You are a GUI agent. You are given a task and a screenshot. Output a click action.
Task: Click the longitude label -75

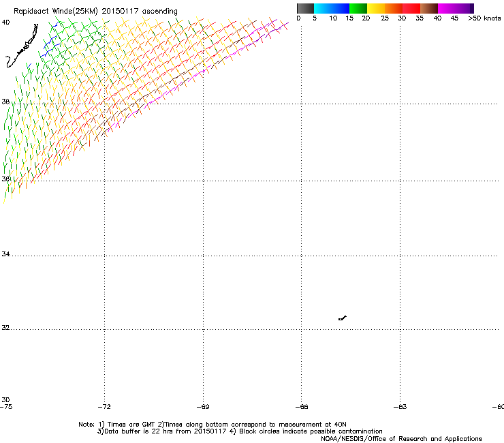[6, 407]
